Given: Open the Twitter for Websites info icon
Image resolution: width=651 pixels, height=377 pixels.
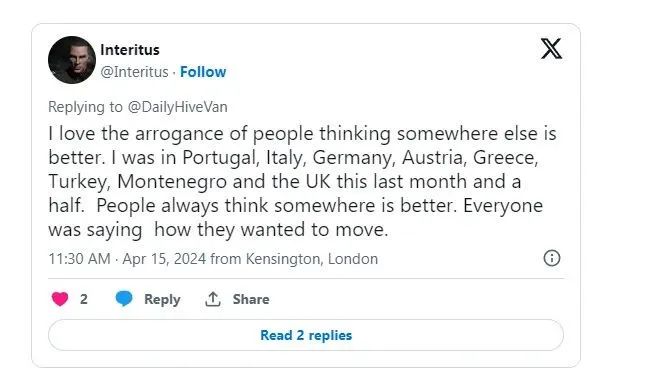Looking at the screenshot, I should 552,258.
